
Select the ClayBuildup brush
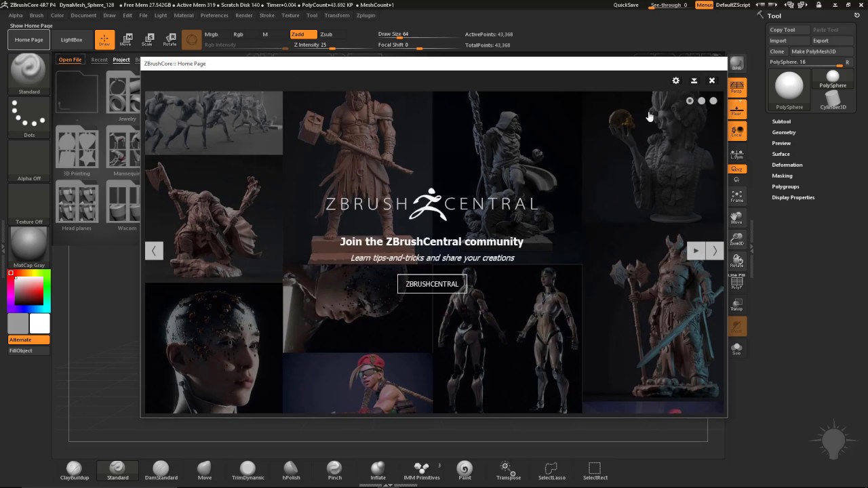pyautogui.click(x=74, y=469)
